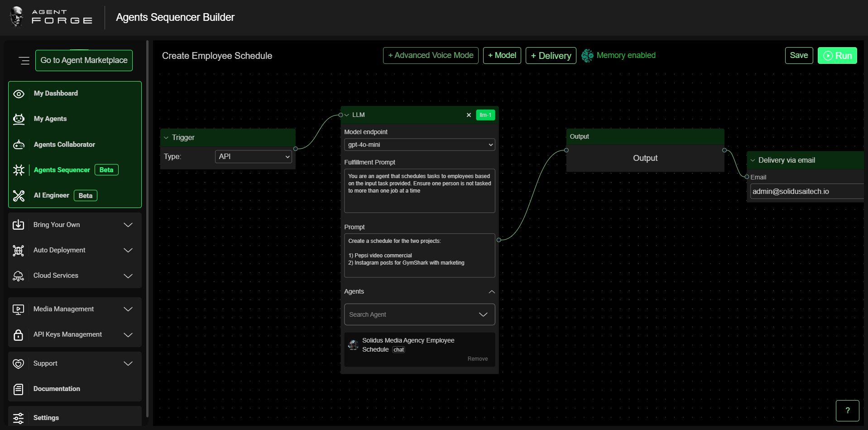Collapse the Trigger node chevron
This screenshot has width=868, height=430.
pyautogui.click(x=166, y=138)
